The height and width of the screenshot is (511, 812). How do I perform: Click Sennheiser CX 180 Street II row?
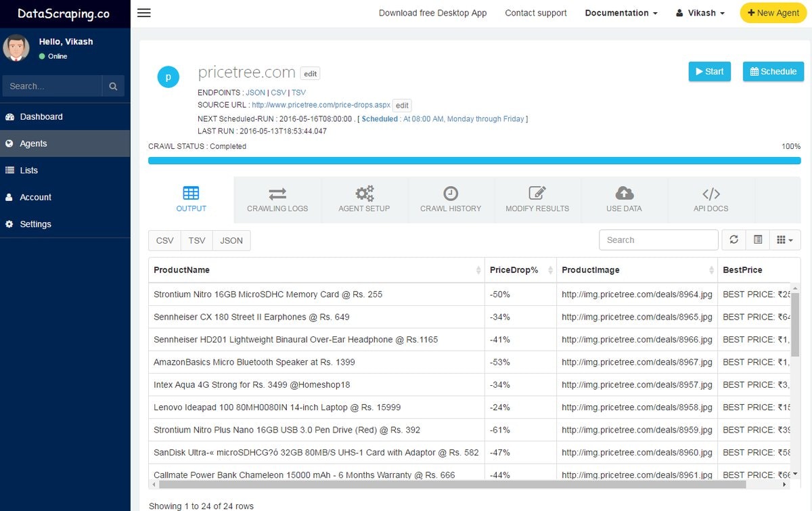click(470, 317)
